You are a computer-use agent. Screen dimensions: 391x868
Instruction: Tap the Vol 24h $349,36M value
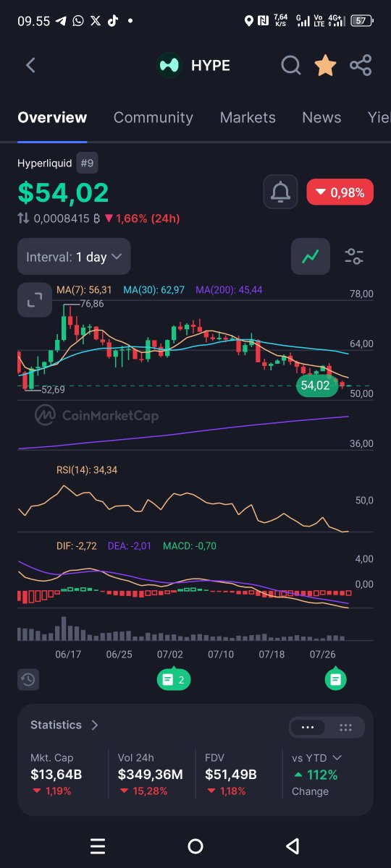point(150,775)
